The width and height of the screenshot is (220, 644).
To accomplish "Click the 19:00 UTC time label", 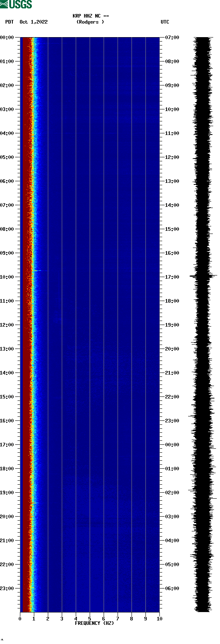I will (172, 325).
